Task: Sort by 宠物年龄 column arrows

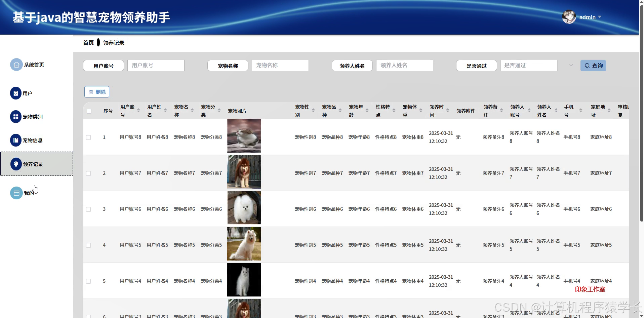Action: click(367, 111)
